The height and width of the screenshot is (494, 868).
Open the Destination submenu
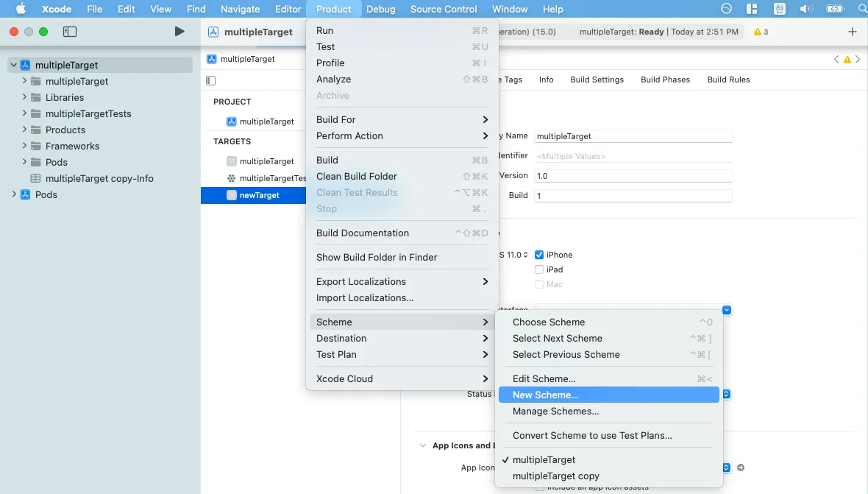click(x=402, y=339)
